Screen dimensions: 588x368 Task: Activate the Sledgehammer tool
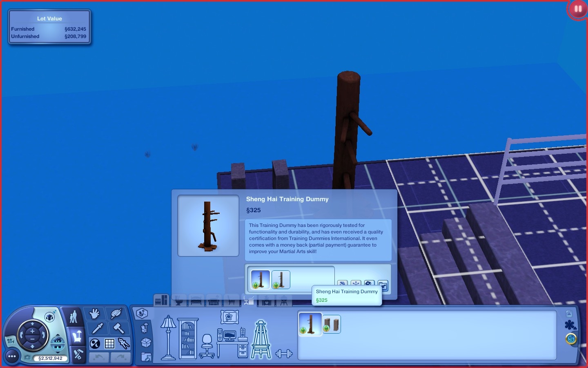118,328
